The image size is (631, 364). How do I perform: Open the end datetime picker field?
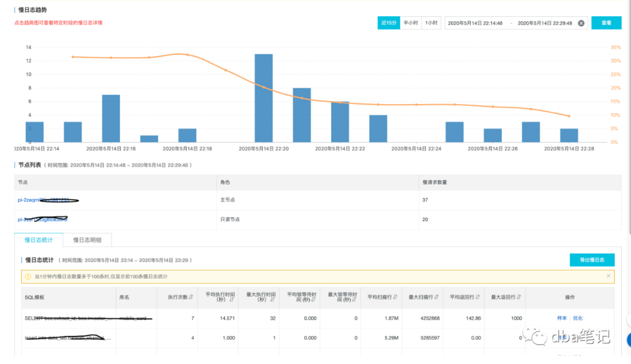pos(545,23)
